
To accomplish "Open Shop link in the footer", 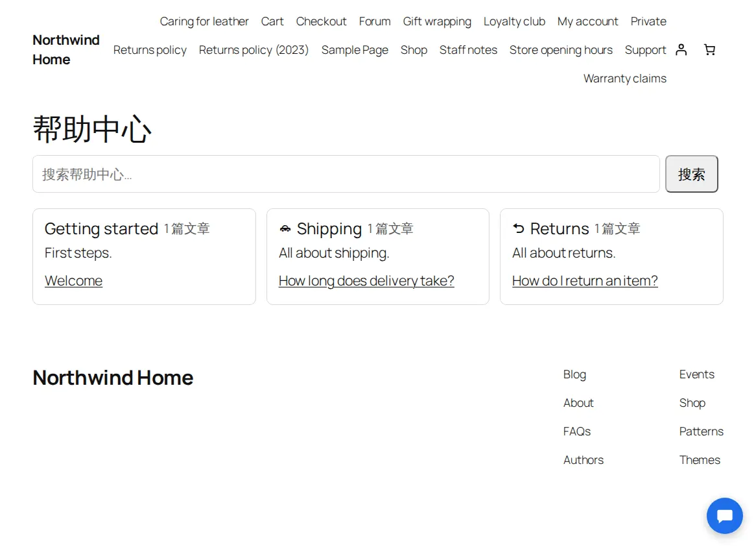I will [692, 403].
